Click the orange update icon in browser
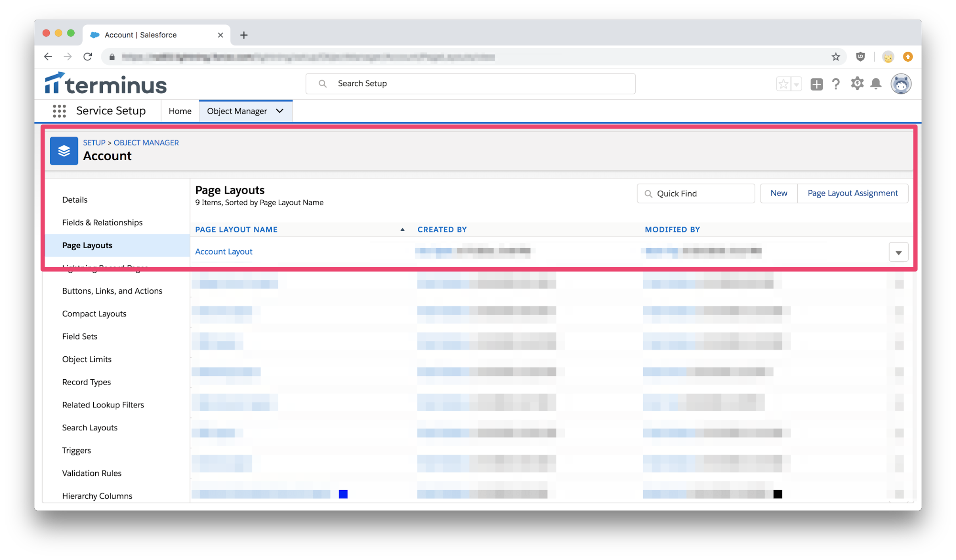The height and width of the screenshot is (560, 956). click(908, 57)
